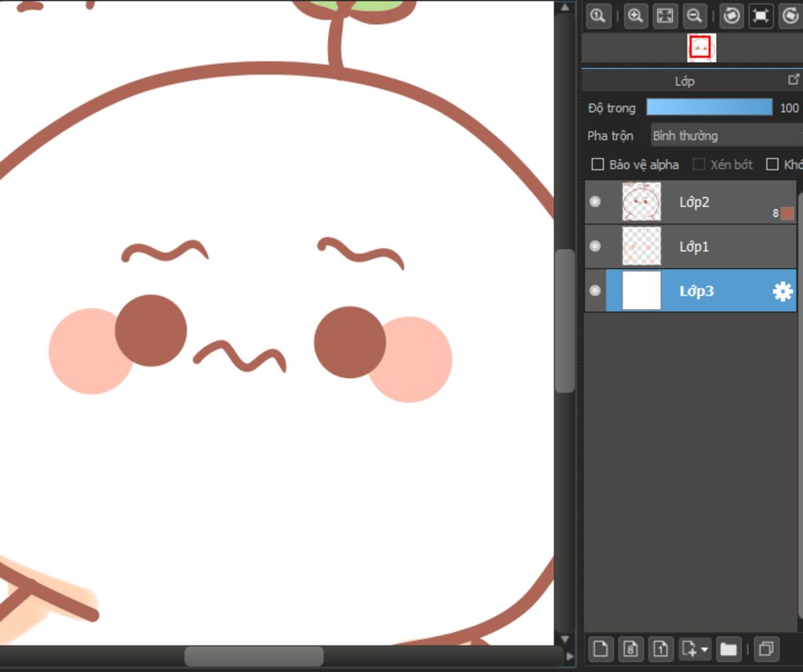Screen dimensions: 803x672
Task: Duplicate the selected layer
Action: (766, 649)
